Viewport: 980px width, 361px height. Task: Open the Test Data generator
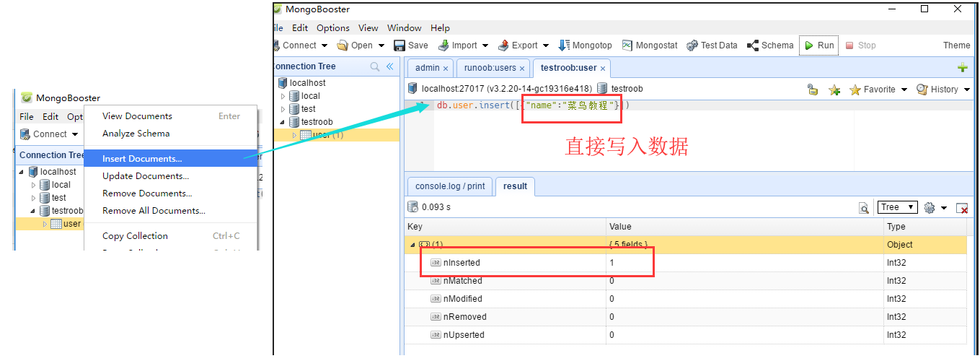click(712, 45)
